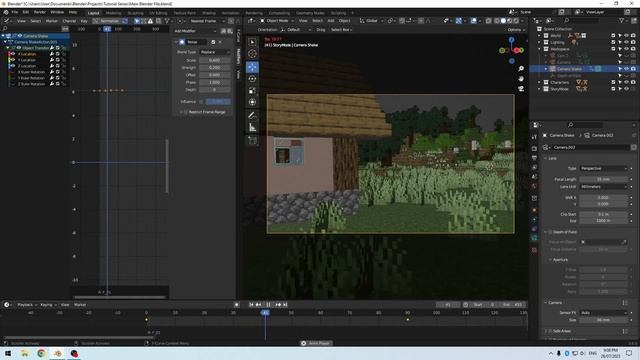Click timeline Playback button
The height and width of the screenshot is (360, 640).
(x=26, y=305)
